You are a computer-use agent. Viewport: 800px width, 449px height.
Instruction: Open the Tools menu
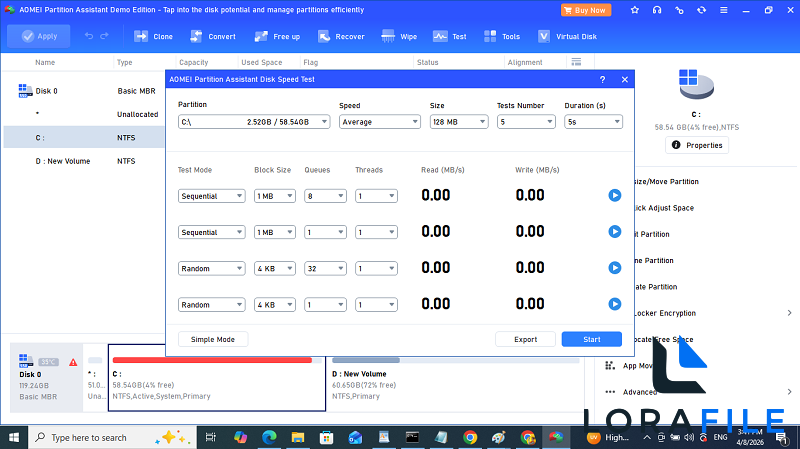tap(502, 36)
